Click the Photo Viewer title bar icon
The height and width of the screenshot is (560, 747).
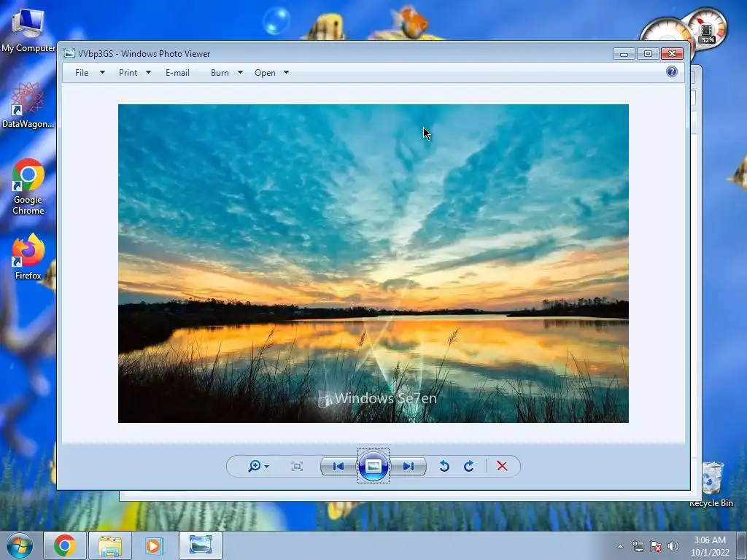69,53
